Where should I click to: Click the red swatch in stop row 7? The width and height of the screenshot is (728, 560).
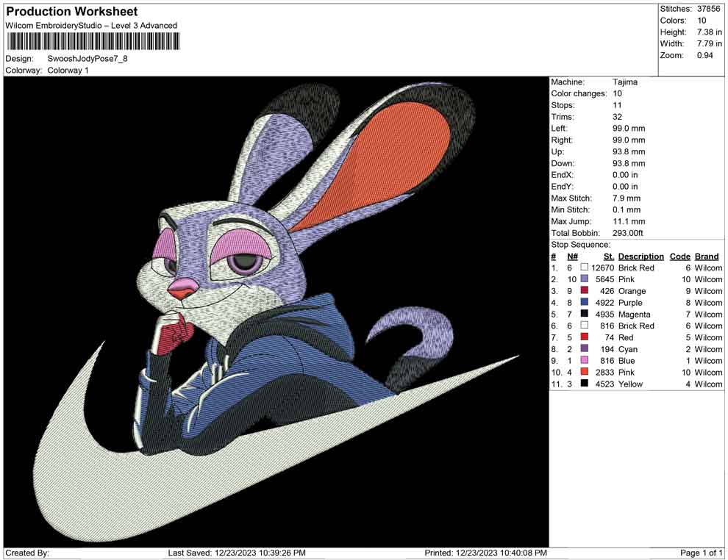point(584,337)
